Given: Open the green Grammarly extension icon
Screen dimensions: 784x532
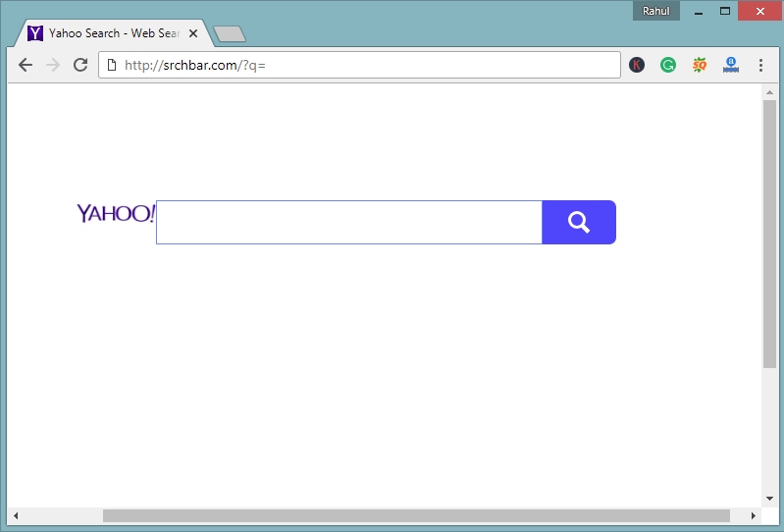Looking at the screenshot, I should point(668,65).
